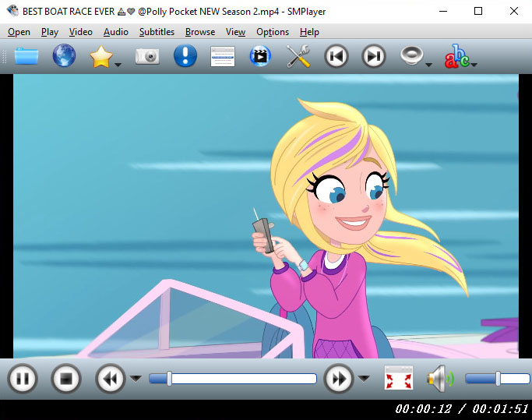The image size is (532, 420).
Task: Click the abc subtitle track icon
Action: coord(456,56)
